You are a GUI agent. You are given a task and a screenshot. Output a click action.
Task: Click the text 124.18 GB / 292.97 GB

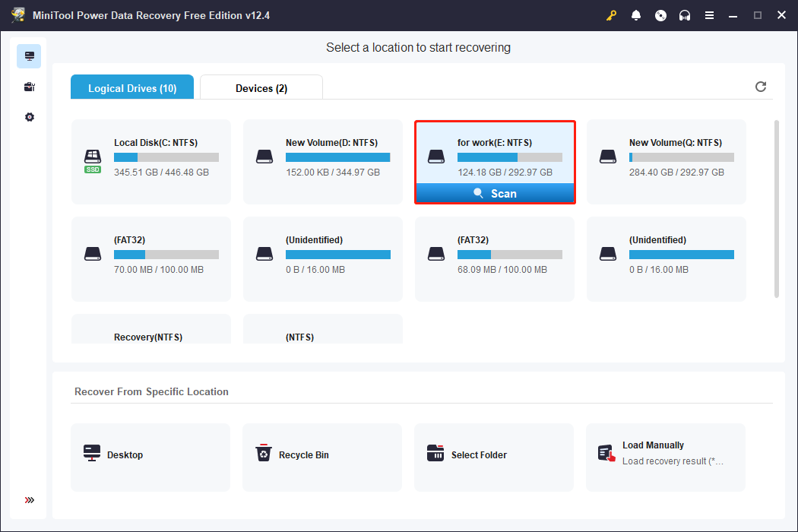(x=505, y=172)
